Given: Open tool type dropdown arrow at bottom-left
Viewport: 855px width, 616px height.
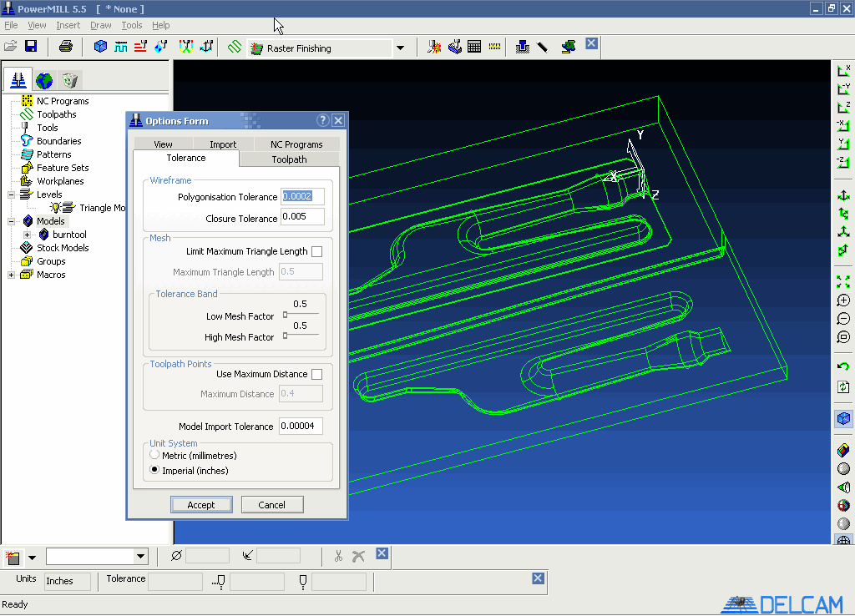Looking at the screenshot, I should pyautogui.click(x=33, y=558).
